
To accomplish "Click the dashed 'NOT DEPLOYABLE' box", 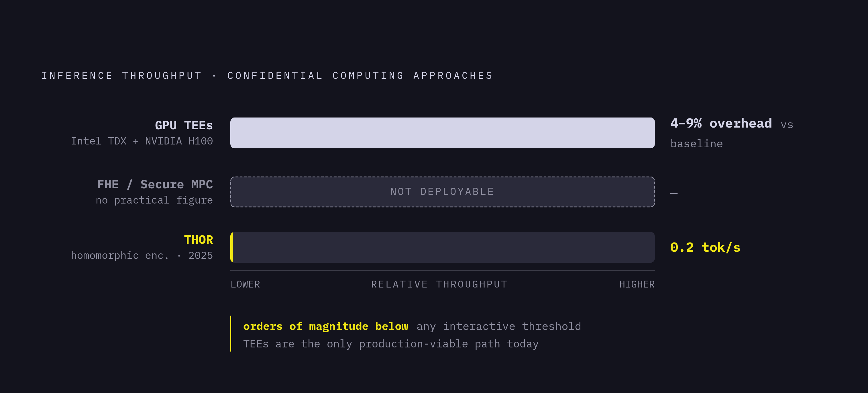I will [x=442, y=192].
